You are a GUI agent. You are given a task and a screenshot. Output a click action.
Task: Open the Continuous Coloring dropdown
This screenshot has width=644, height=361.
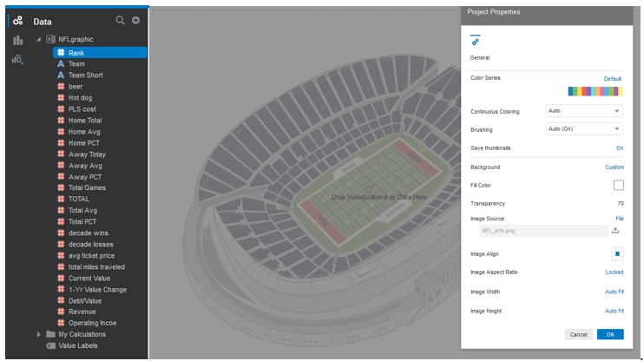coord(584,111)
